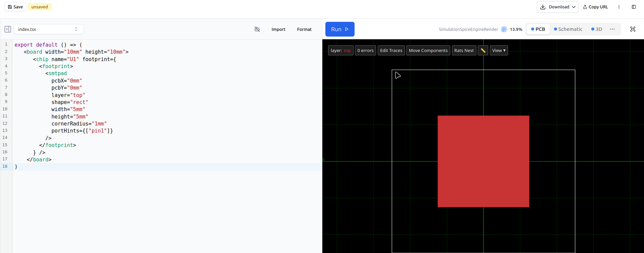
Task: Click line number 18 in gutter
Action: [5, 166]
